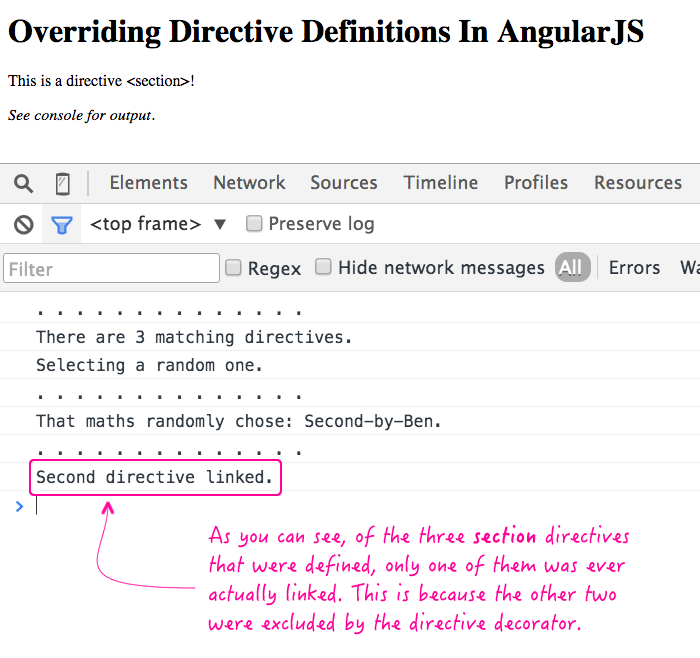The width and height of the screenshot is (700, 658).
Task: Click "Selecting a random one." log line
Action: [149, 365]
